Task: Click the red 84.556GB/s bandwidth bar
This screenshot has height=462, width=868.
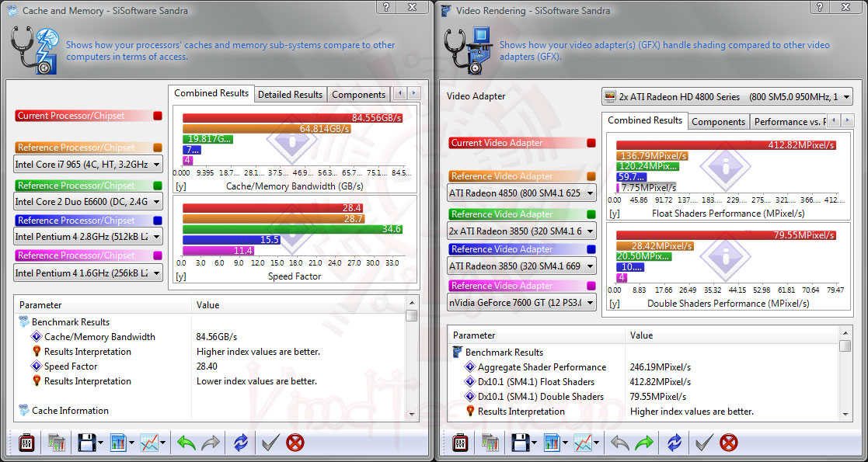Action: click(292, 118)
